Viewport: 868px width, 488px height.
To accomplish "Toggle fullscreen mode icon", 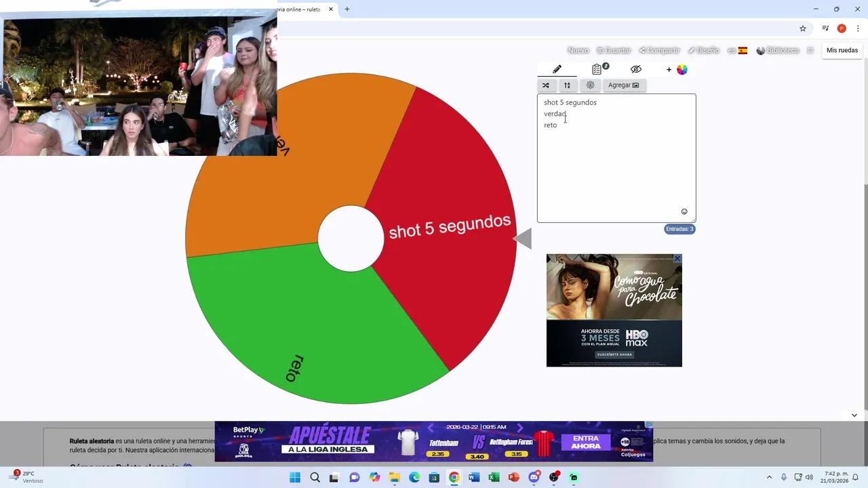I will click(810, 50).
